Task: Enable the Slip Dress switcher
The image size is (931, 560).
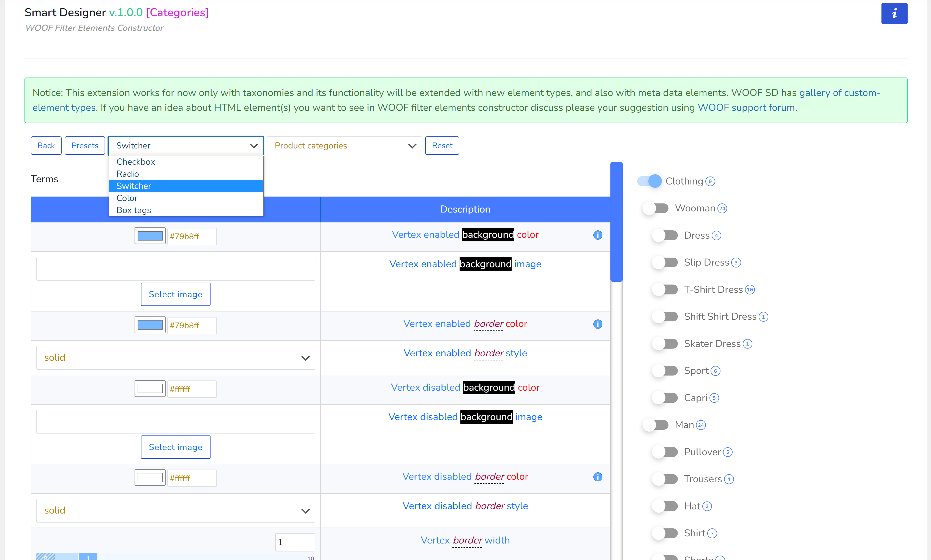Action: [x=665, y=263]
